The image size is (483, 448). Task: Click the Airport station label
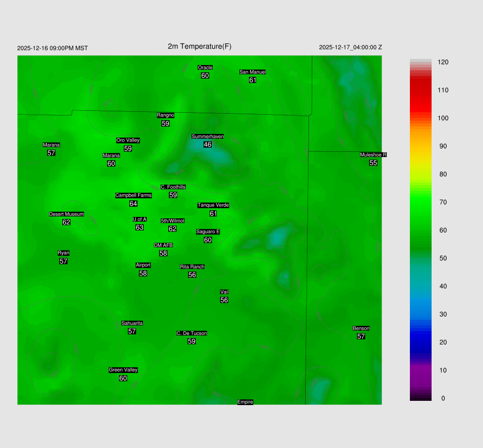(x=143, y=265)
